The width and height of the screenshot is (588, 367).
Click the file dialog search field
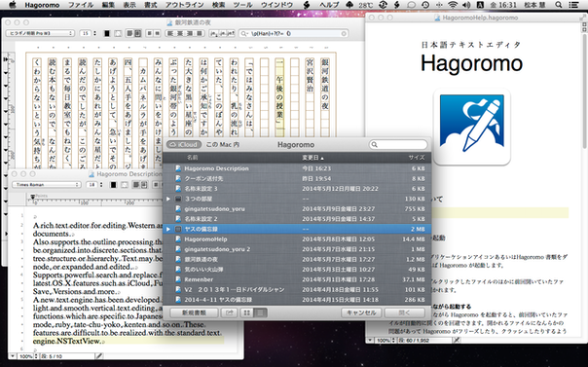coord(398,144)
